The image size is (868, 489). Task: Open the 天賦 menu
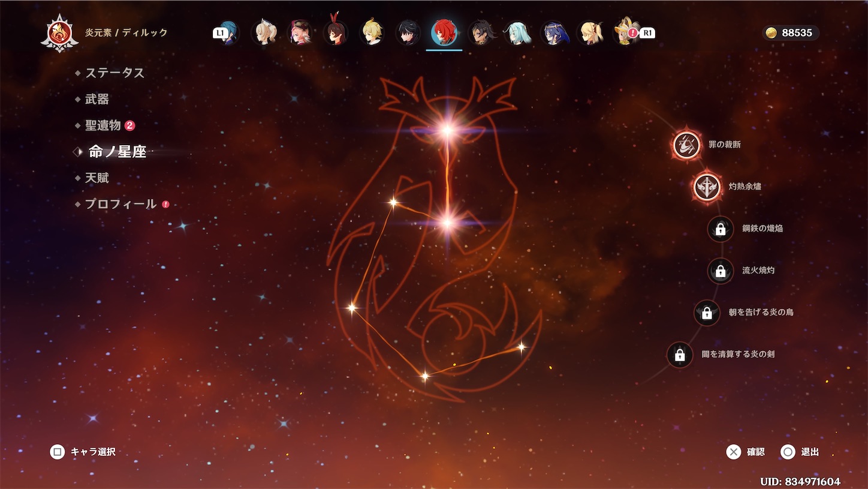97,178
